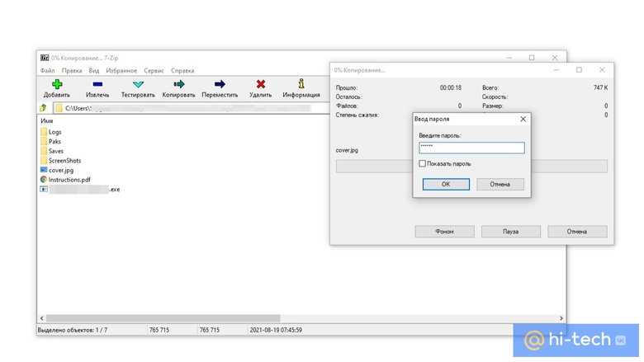The image size is (644, 362).
Task: Select the Instructions.pdf file icon
Action: [44, 180]
